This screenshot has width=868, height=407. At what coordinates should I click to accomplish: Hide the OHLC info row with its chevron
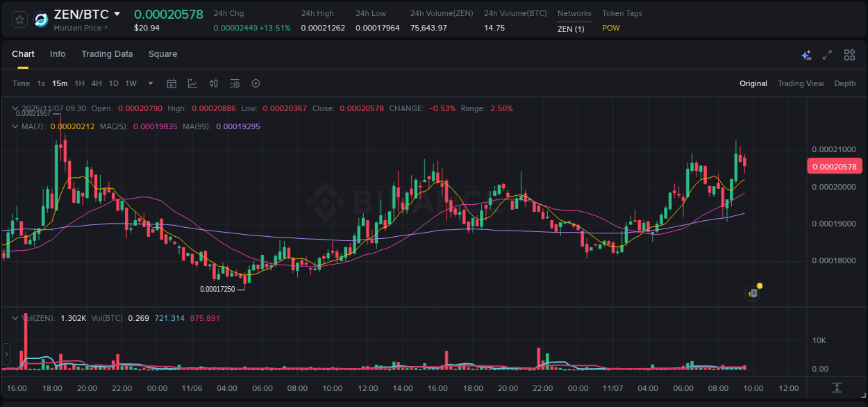(x=15, y=108)
